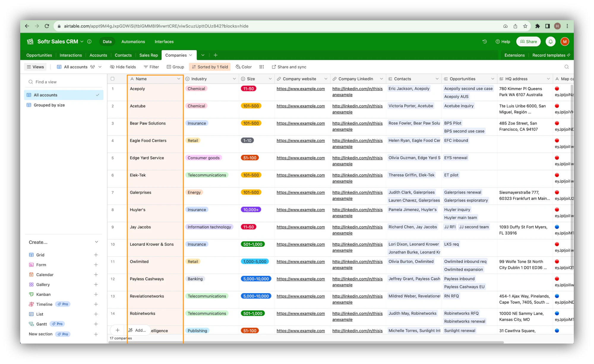Bookmark page with star icon

point(525,26)
